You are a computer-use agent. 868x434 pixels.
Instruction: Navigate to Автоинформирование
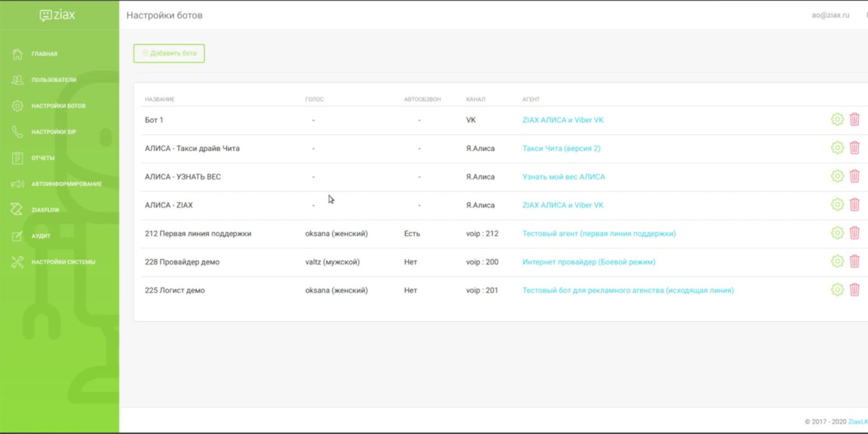point(66,184)
